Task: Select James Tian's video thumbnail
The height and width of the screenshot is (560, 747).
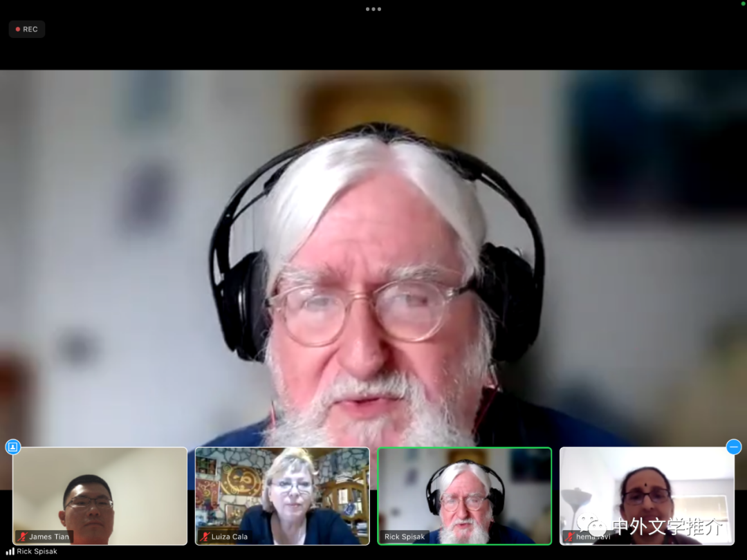Action: tap(100, 496)
